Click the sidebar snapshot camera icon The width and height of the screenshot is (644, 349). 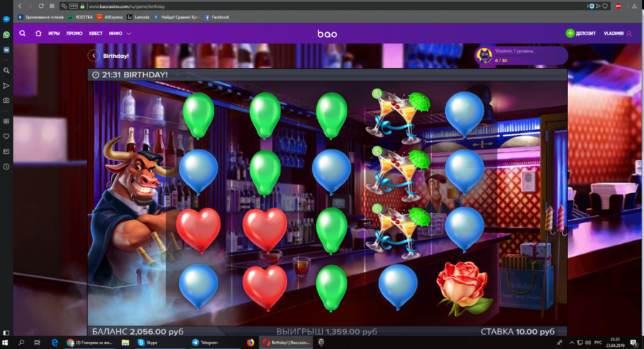click(6, 100)
